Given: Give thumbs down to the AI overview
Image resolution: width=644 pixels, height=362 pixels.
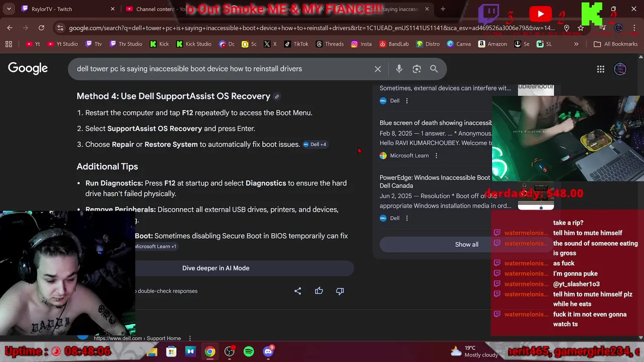Looking at the screenshot, I should click(340, 291).
